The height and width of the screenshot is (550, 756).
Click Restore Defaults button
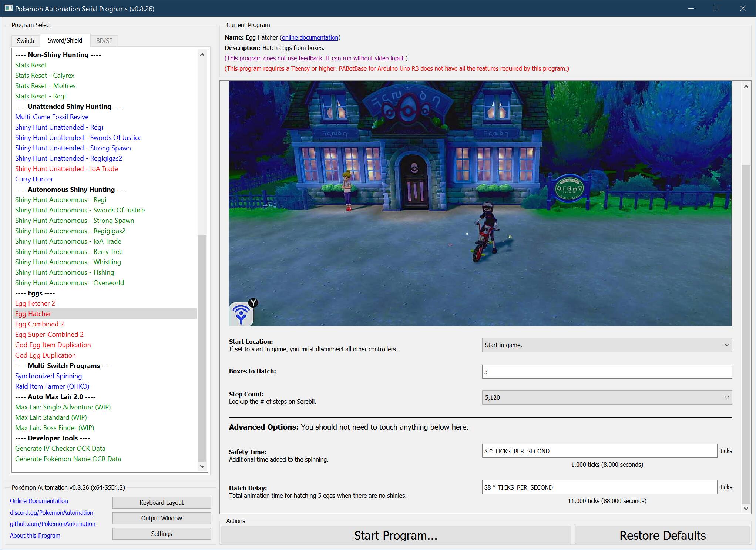[662, 535]
